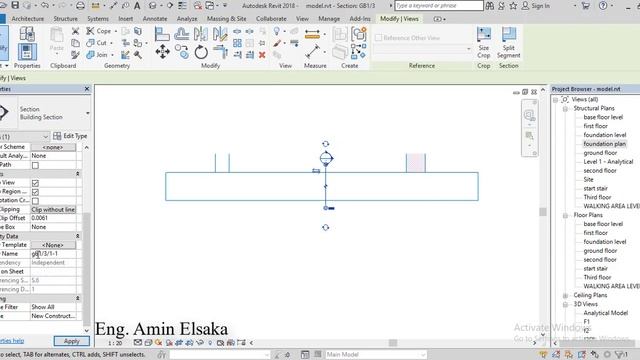Select the Mirror Pick Axis tool
Image resolution: width=640 pixels, height=360 pixels.
201,34
